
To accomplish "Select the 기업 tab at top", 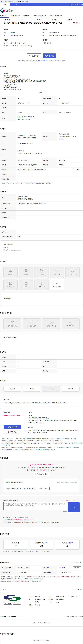I will [x=15, y=5].
